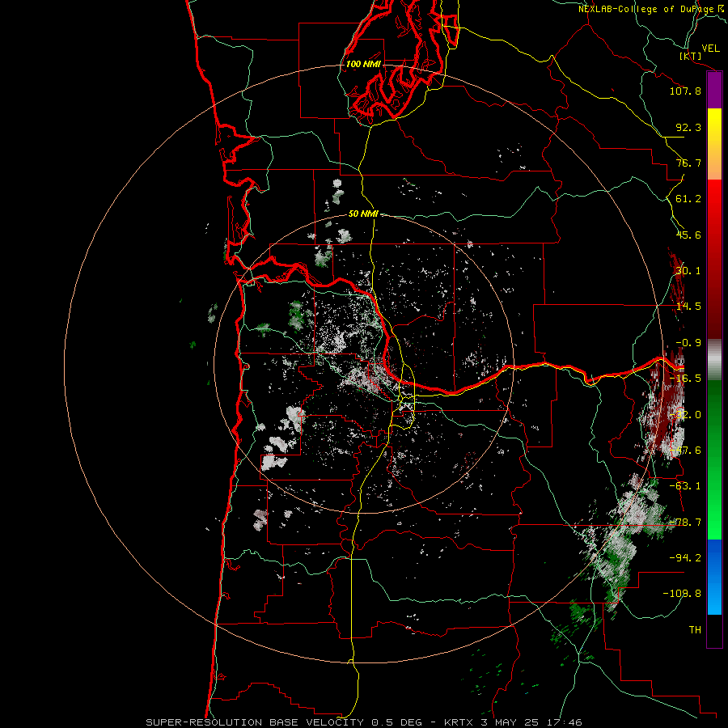This screenshot has height=728, width=728.
Task: Select the -16.5 velocity scale value
Action: point(685,379)
